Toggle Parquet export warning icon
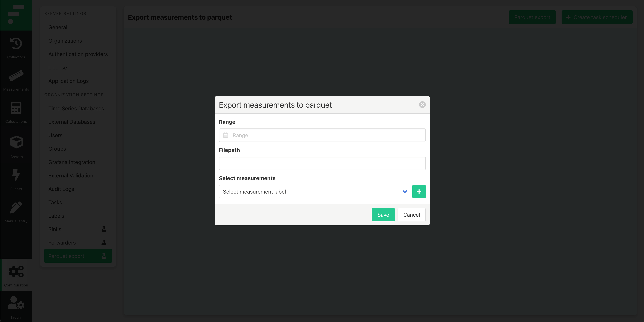Screen dimensions: 644x322 click(x=105, y=256)
